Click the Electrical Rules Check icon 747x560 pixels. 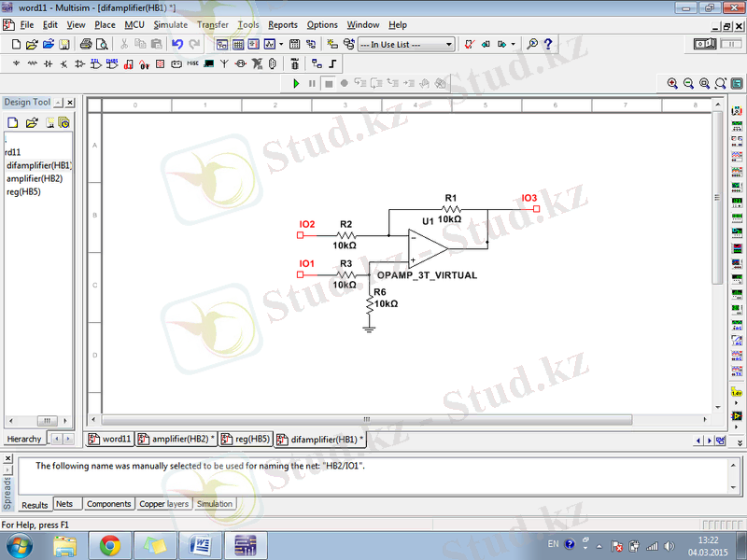click(470, 44)
